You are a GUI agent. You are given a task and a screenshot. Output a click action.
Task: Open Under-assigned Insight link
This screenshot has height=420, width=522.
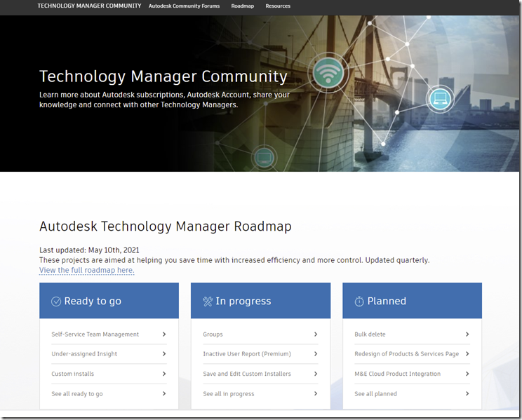[84, 354]
